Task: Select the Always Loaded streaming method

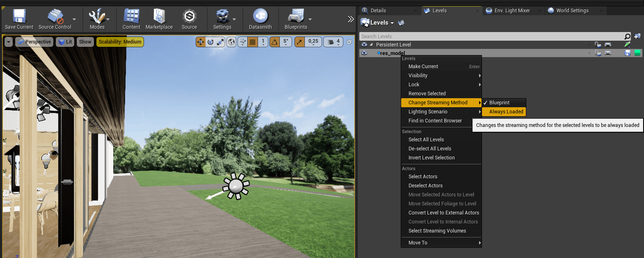Action: (x=504, y=112)
